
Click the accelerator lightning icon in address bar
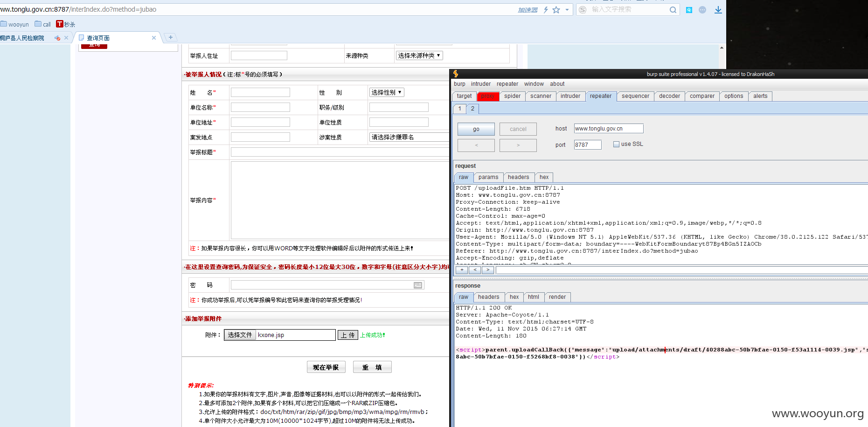[546, 9]
